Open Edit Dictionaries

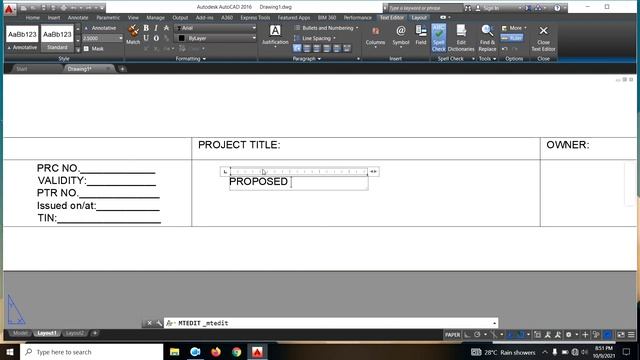(x=461, y=38)
